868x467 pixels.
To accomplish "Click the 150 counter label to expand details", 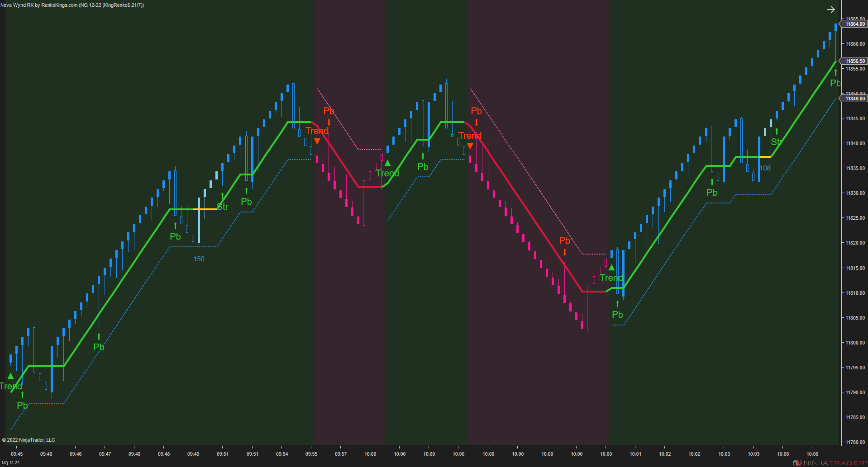I will click(x=199, y=259).
